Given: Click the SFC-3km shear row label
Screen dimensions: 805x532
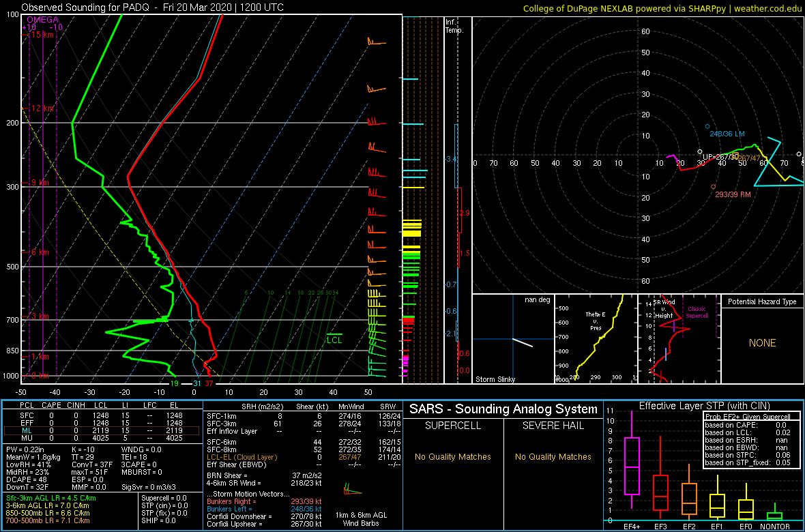Looking at the screenshot, I should 221,423.
